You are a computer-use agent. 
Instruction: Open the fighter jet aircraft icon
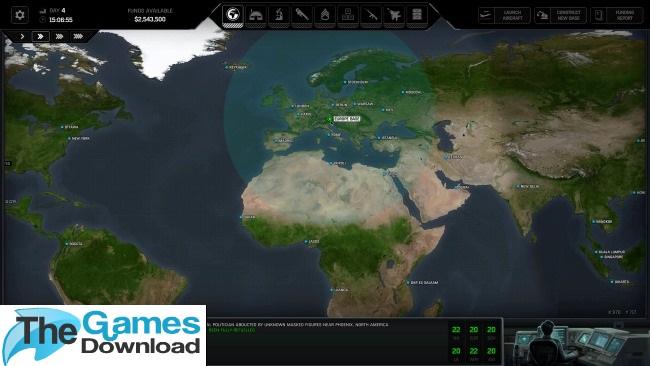coord(394,15)
